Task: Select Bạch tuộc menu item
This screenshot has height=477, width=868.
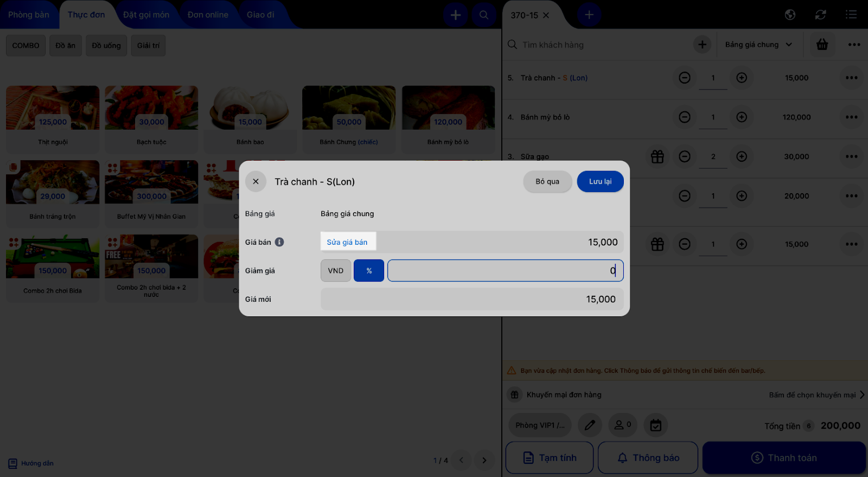Action: coord(151,119)
